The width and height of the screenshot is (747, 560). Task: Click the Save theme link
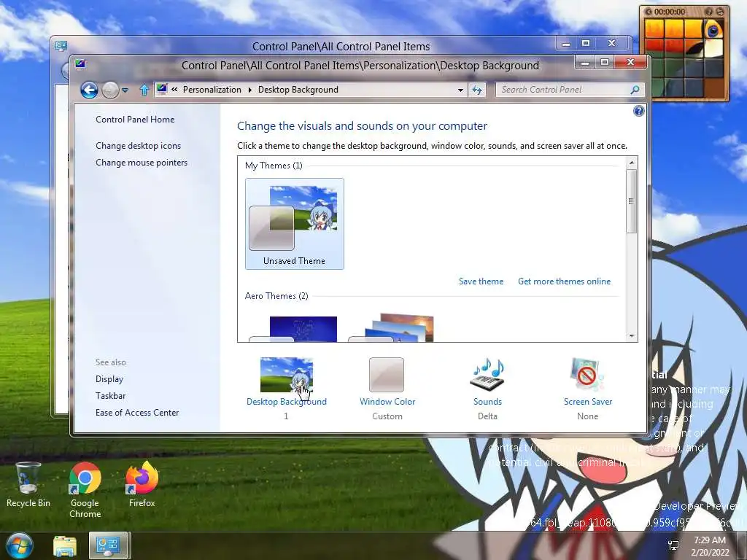tap(481, 281)
